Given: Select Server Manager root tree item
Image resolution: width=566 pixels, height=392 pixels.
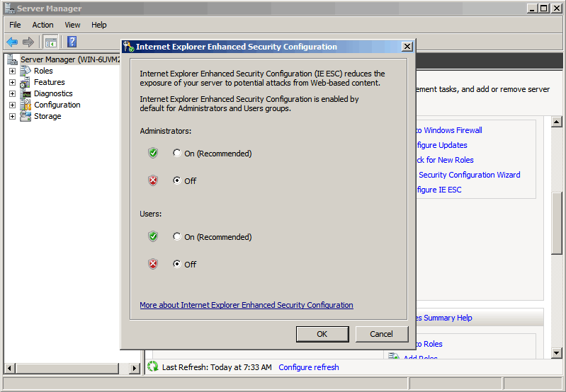Looking at the screenshot, I should pos(69,59).
